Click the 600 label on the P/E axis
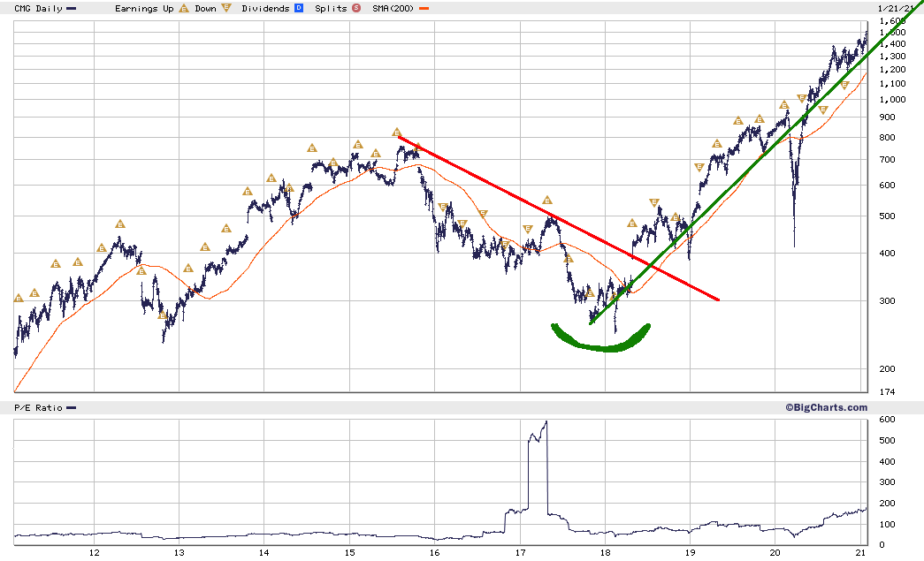924x561 pixels. [887, 419]
